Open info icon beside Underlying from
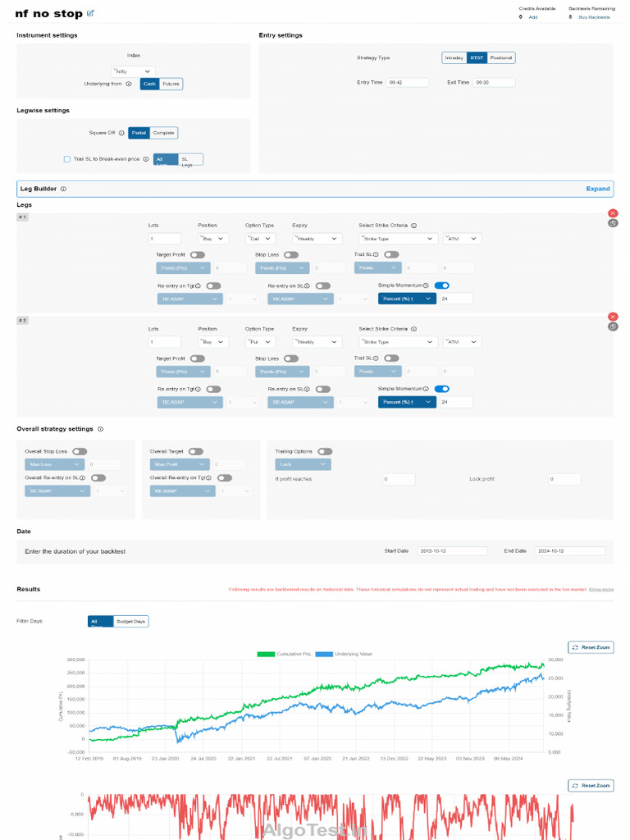630x840 pixels. click(129, 84)
